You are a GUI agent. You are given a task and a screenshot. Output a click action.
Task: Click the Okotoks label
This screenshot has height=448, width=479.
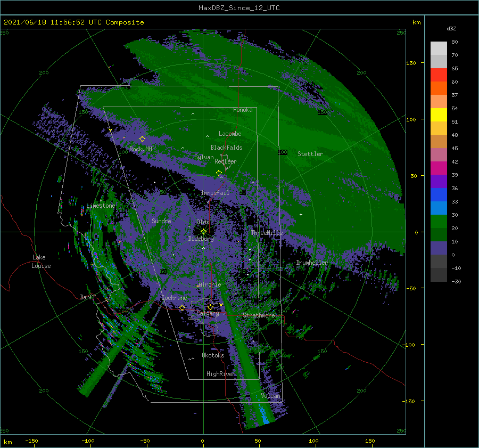point(213,355)
